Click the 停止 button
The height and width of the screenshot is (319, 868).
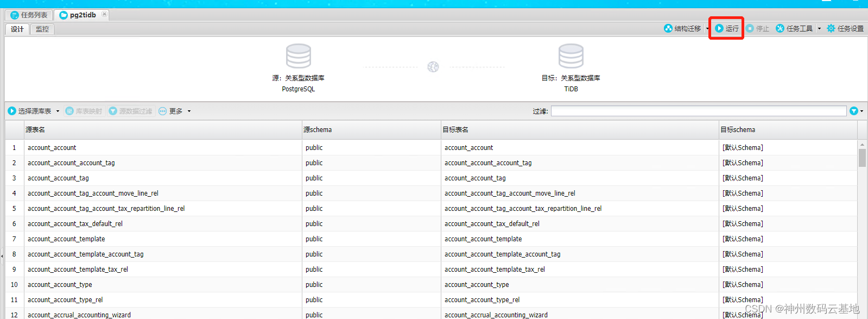coord(758,28)
